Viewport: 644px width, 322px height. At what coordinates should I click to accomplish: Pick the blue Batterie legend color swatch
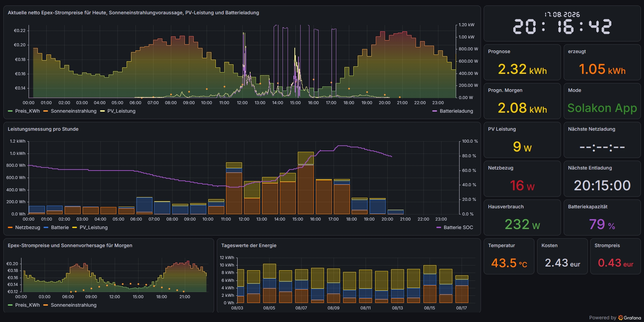click(x=46, y=227)
